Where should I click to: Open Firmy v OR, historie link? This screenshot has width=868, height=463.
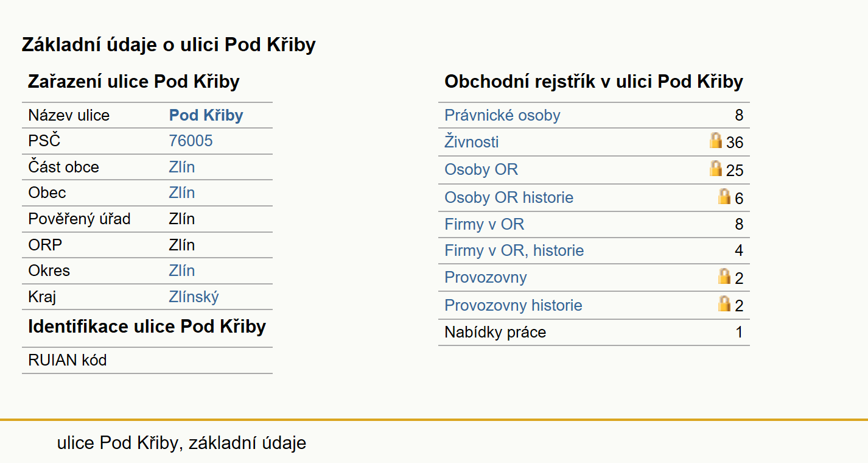point(514,250)
